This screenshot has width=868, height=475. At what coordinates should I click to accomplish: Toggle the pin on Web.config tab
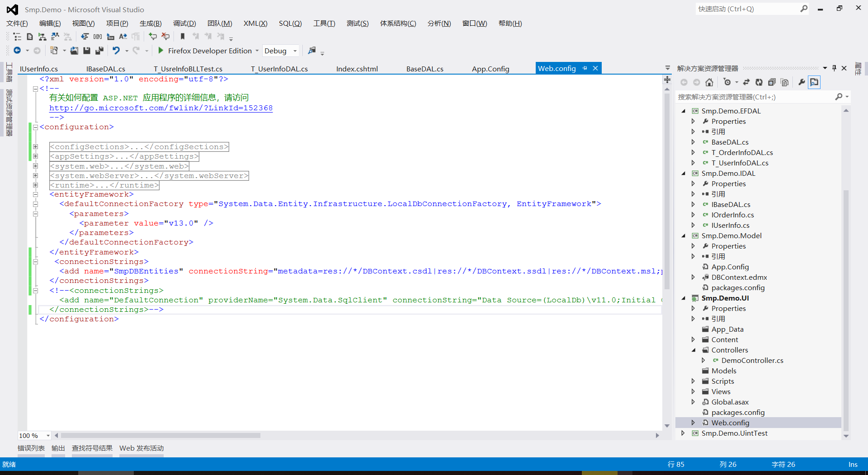tap(585, 68)
